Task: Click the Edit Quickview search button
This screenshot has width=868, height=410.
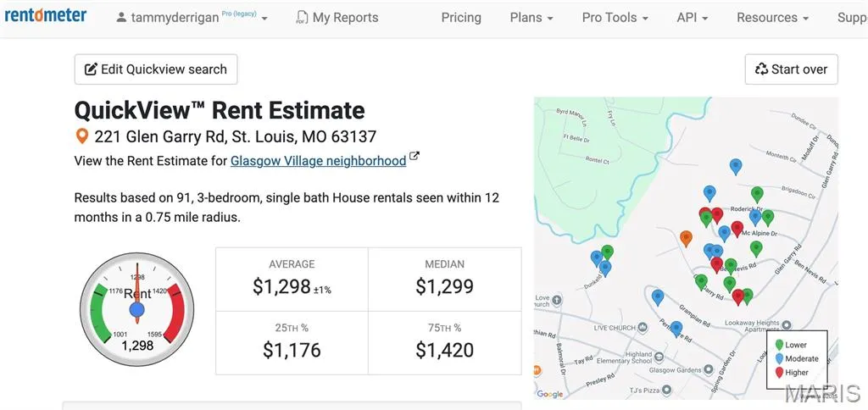Action: click(156, 69)
